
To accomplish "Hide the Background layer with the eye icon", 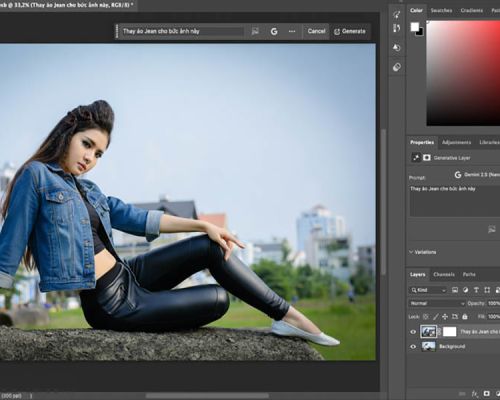I will tap(413, 346).
